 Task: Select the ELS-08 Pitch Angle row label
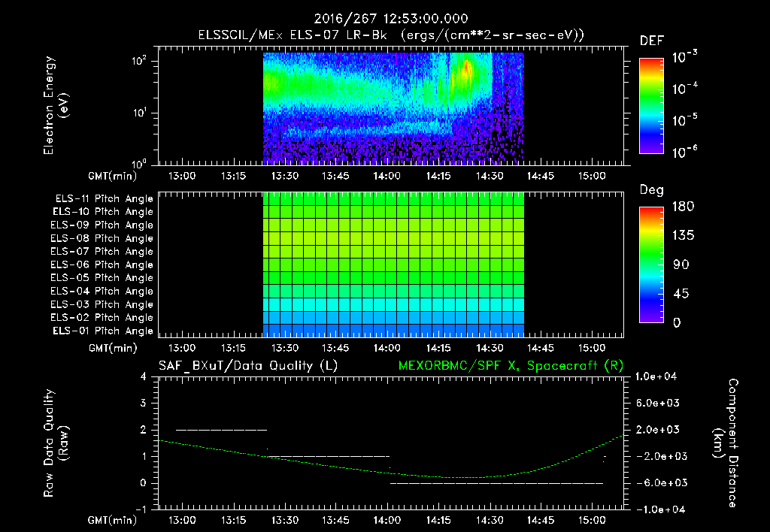pyautogui.click(x=102, y=238)
